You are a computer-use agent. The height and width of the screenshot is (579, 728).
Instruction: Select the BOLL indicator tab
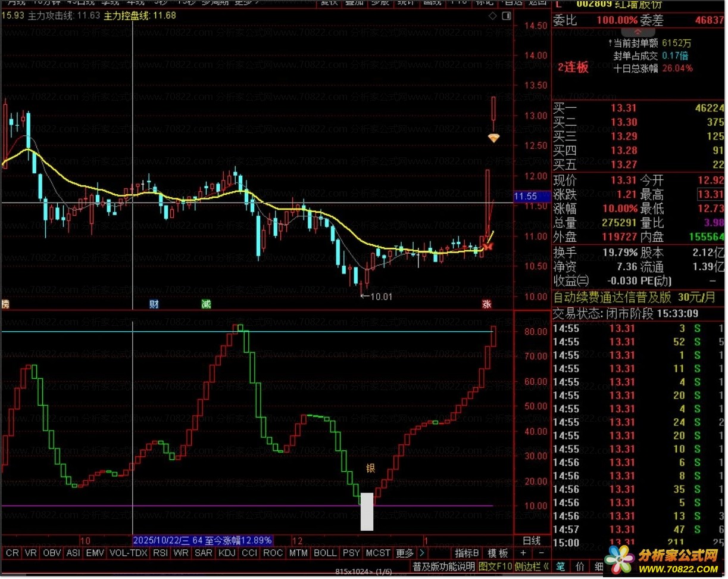pos(325,553)
